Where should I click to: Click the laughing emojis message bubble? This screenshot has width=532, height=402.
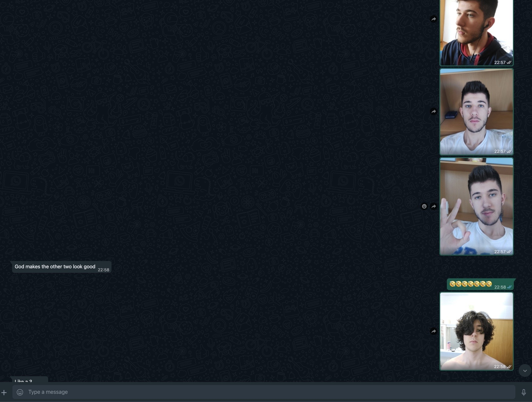click(x=470, y=284)
